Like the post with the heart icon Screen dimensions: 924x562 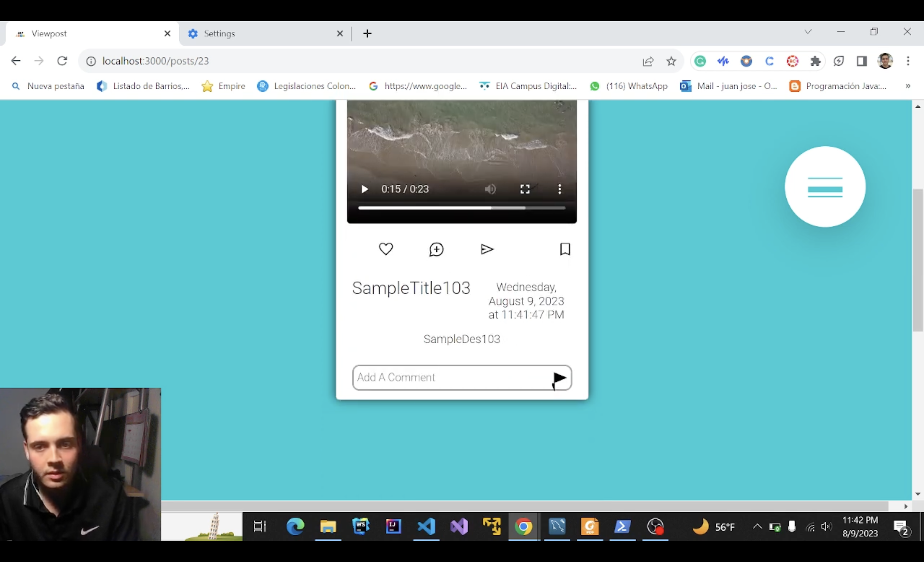coord(386,249)
